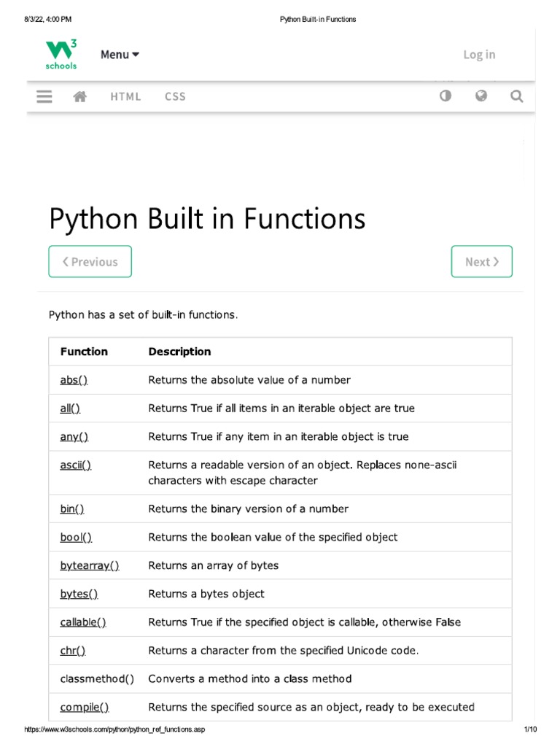Screen dimensions: 560x747
Task: Open the search magnifier icon
Action: 517,96
